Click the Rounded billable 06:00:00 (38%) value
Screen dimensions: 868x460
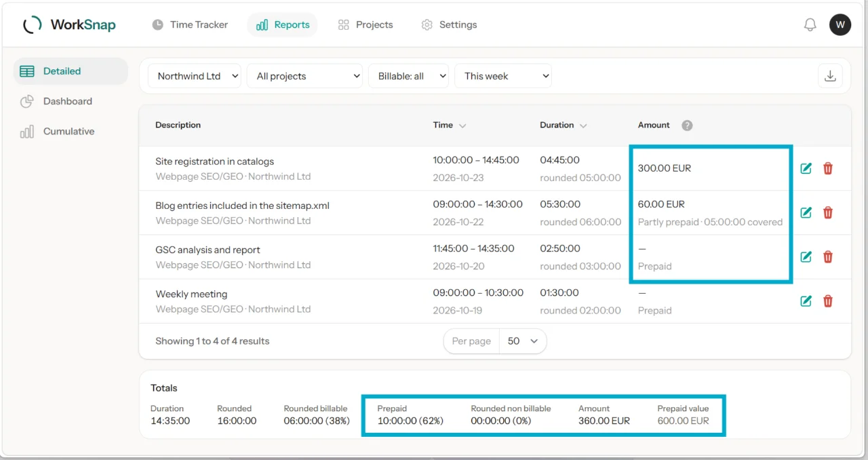317,421
